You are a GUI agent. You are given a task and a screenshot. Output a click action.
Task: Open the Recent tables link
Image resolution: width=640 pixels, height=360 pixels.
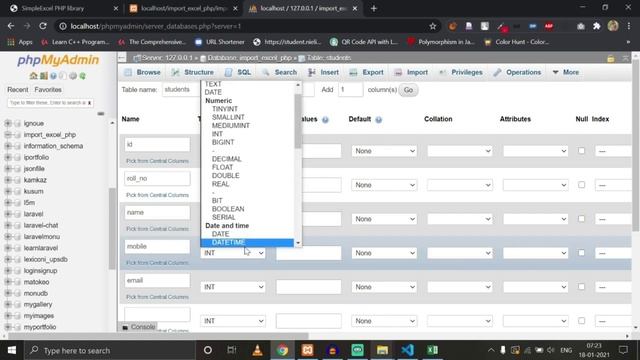click(18, 89)
